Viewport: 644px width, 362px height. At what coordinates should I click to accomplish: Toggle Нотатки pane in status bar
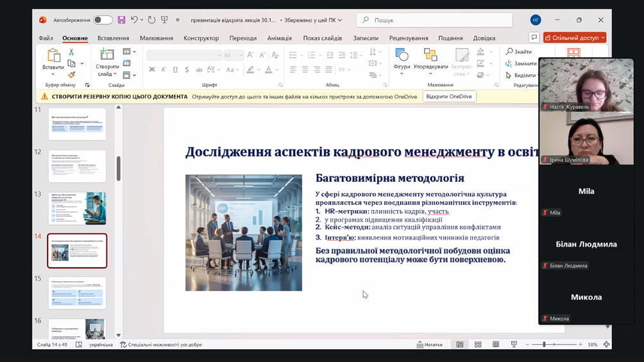click(x=430, y=345)
